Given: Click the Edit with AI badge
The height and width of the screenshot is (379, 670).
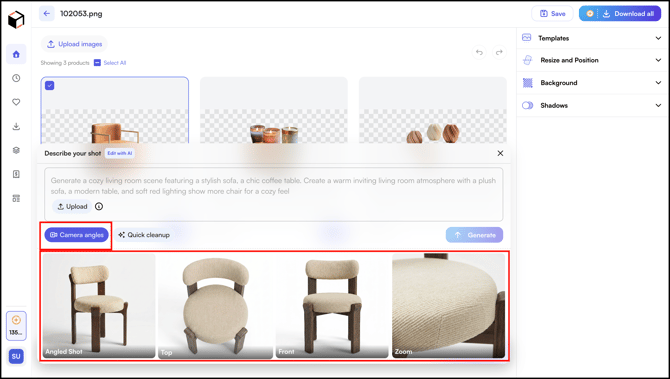Looking at the screenshot, I should click(120, 153).
